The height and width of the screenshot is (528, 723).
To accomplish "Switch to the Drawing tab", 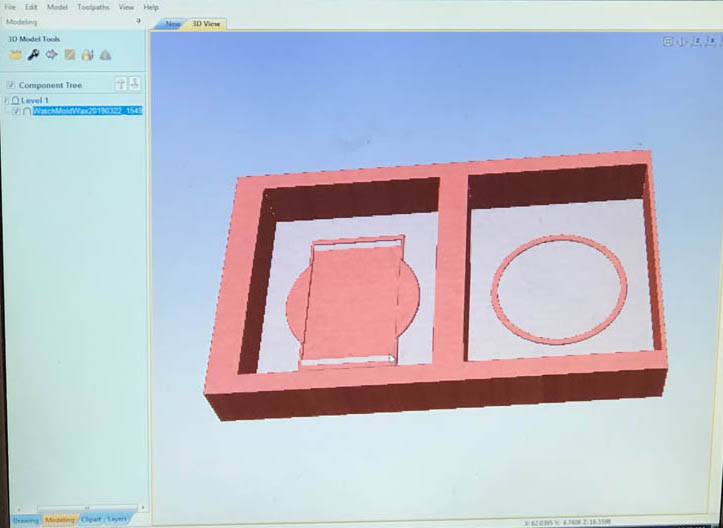I will tap(25, 520).
